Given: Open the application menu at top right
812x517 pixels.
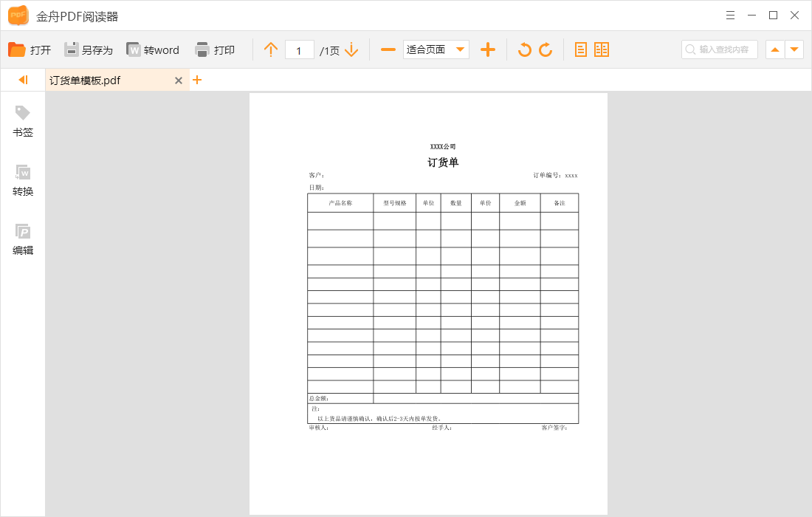Looking at the screenshot, I should coord(730,15).
